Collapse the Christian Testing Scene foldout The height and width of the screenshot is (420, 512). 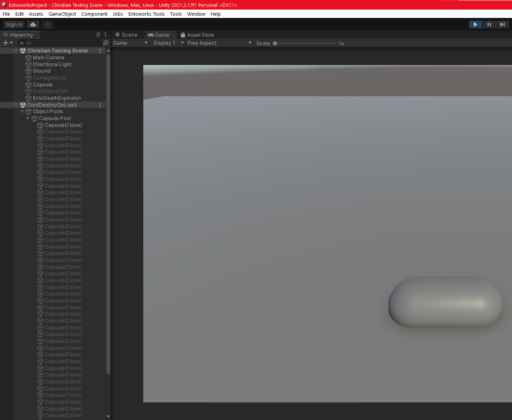(x=16, y=50)
